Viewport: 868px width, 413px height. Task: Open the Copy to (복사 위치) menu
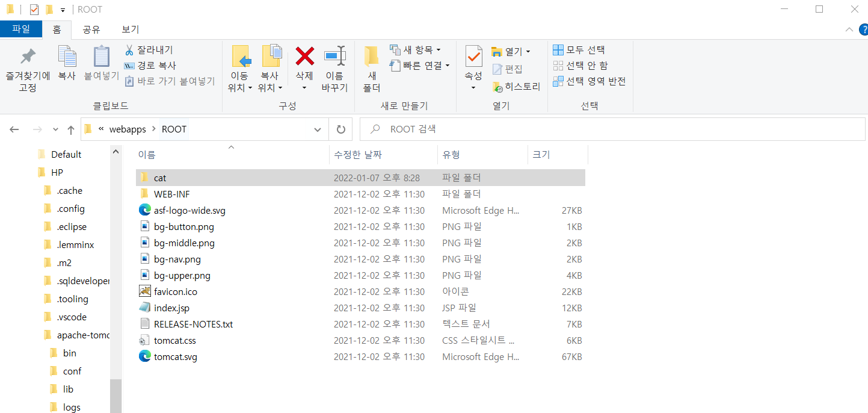271,69
